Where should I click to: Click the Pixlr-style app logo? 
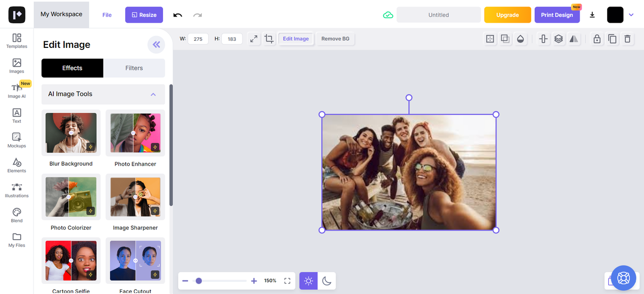point(17,15)
